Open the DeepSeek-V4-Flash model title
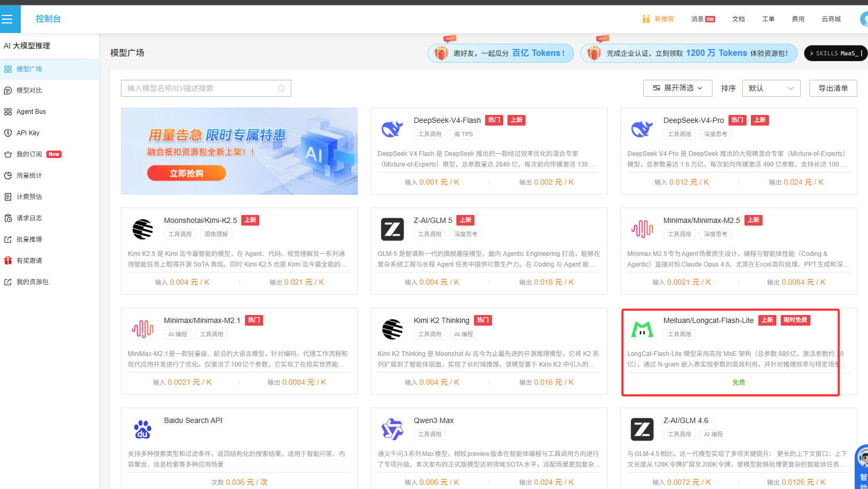 click(447, 120)
